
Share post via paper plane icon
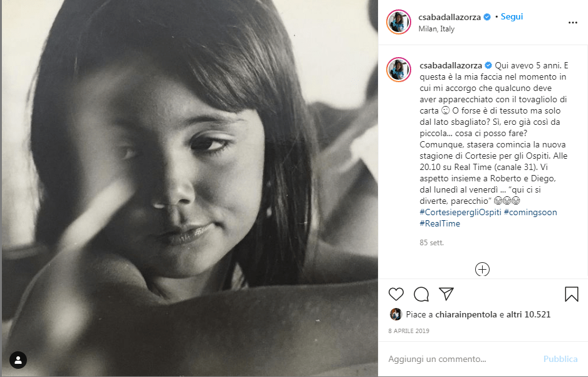coord(446,294)
